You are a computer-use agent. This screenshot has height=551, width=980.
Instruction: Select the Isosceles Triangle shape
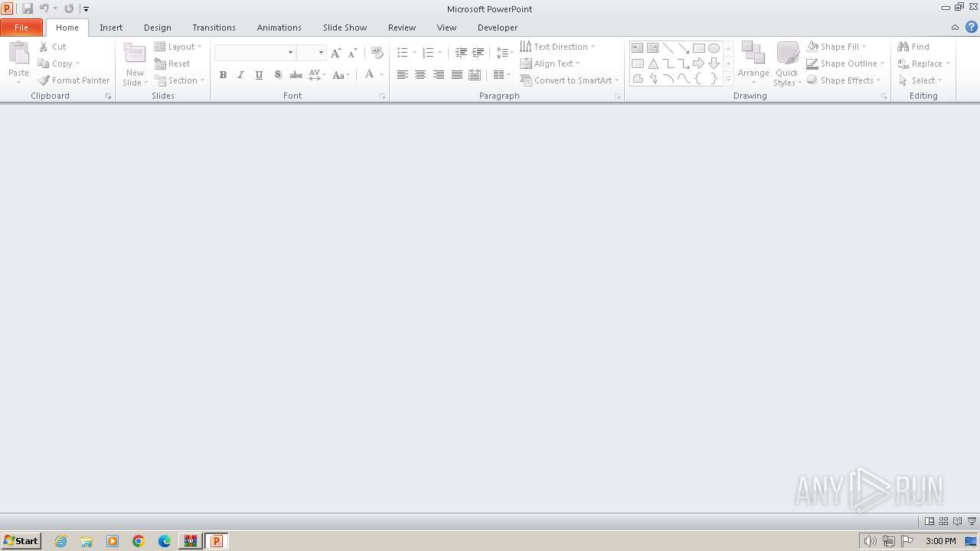point(653,64)
